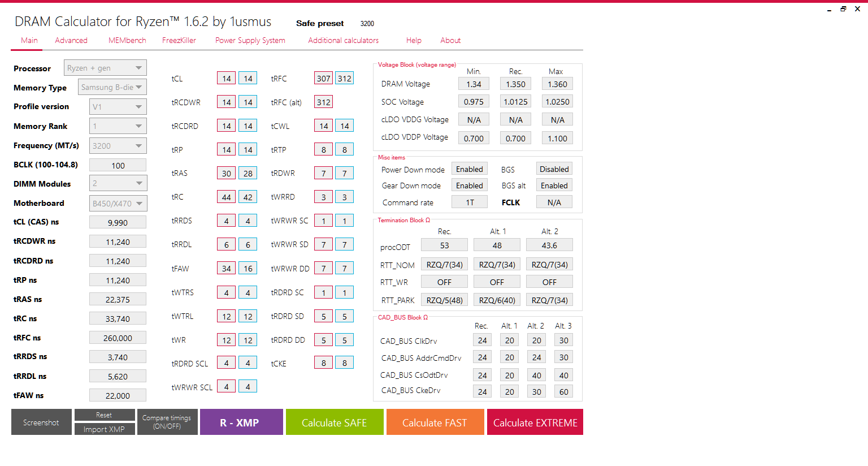Click the tRAS value 28

coord(248,173)
